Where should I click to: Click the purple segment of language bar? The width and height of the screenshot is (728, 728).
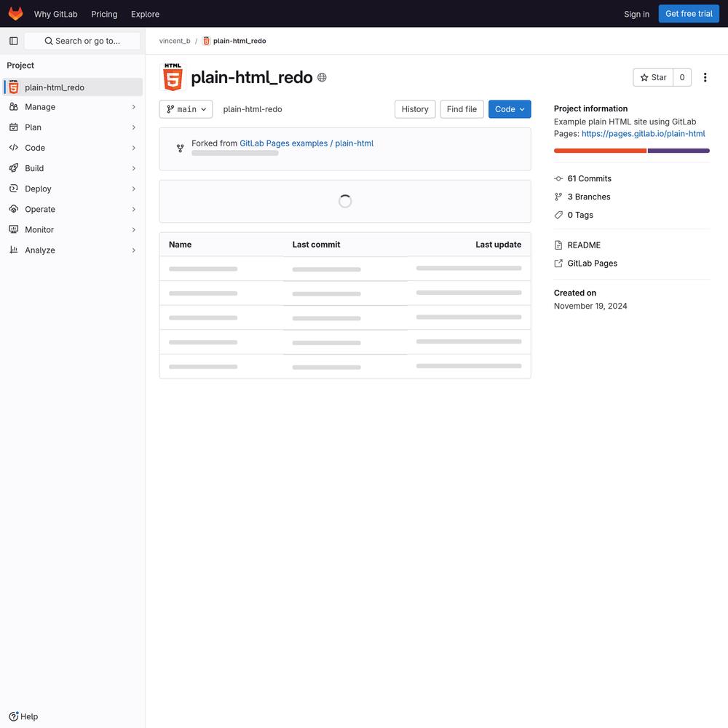(x=678, y=151)
